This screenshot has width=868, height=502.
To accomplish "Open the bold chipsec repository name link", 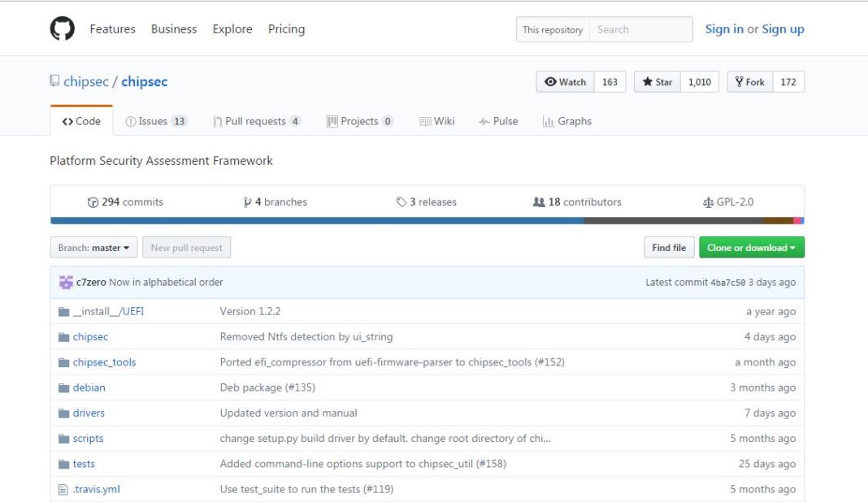I will click(x=145, y=81).
